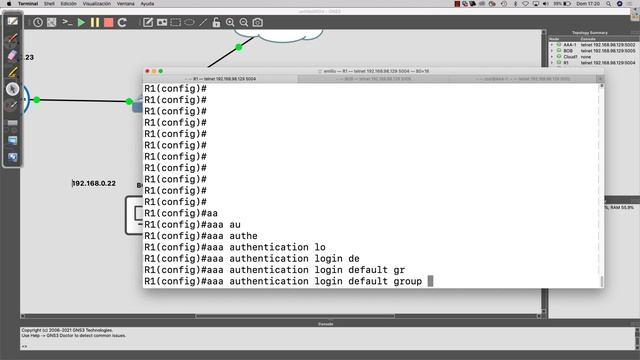The image size is (640, 360).
Task: Click the blue monitor icon in palette
Action: pyautogui.click(x=12, y=140)
